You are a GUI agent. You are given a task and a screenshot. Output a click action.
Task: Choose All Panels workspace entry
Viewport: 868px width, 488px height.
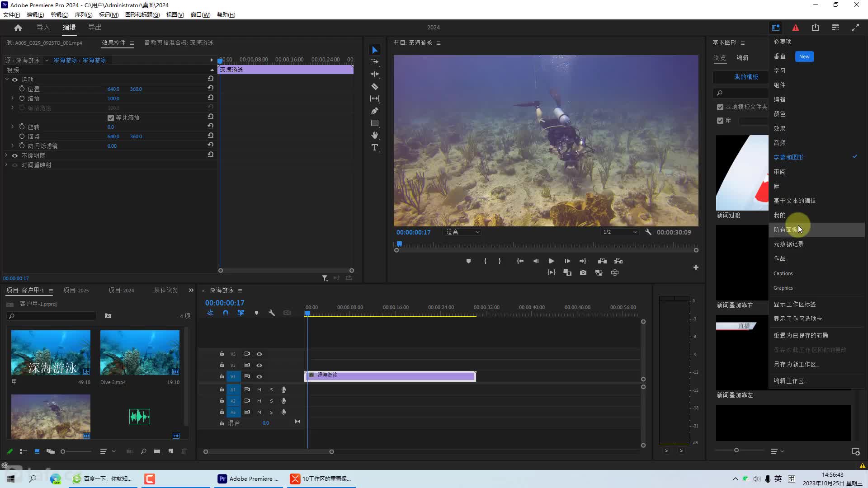816,230
